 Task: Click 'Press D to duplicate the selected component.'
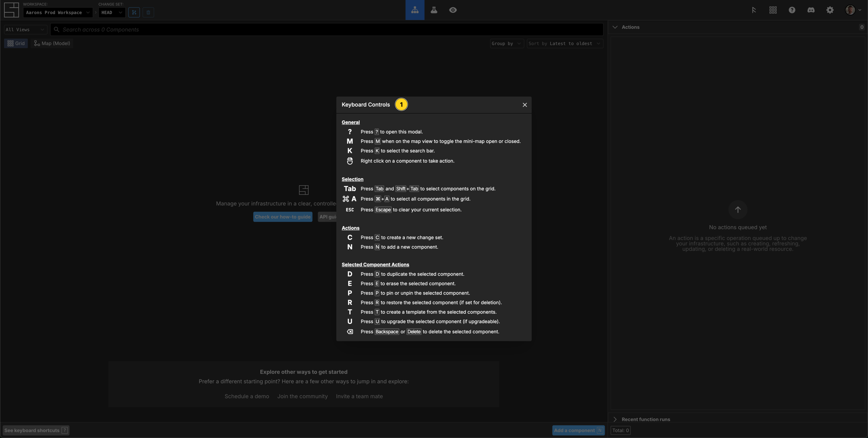412,274
